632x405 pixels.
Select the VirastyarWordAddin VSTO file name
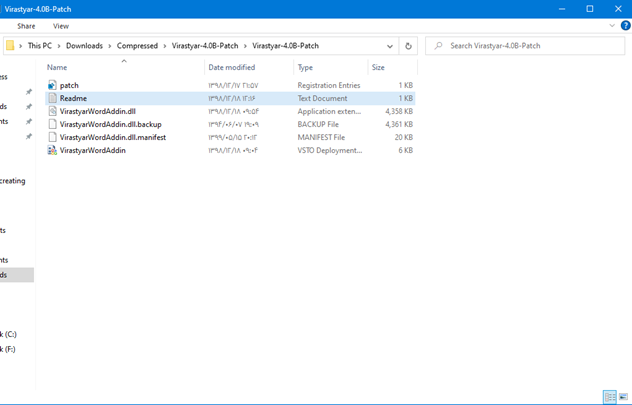93,150
